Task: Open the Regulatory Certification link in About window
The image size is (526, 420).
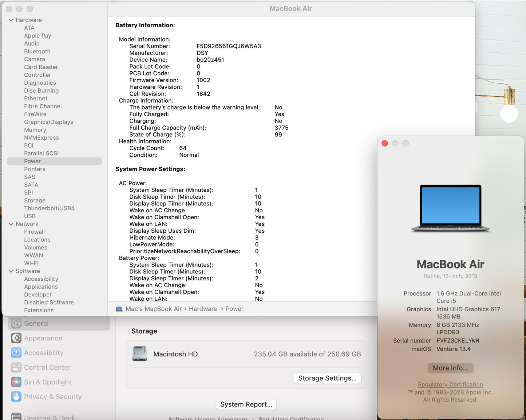Action: (x=450, y=384)
